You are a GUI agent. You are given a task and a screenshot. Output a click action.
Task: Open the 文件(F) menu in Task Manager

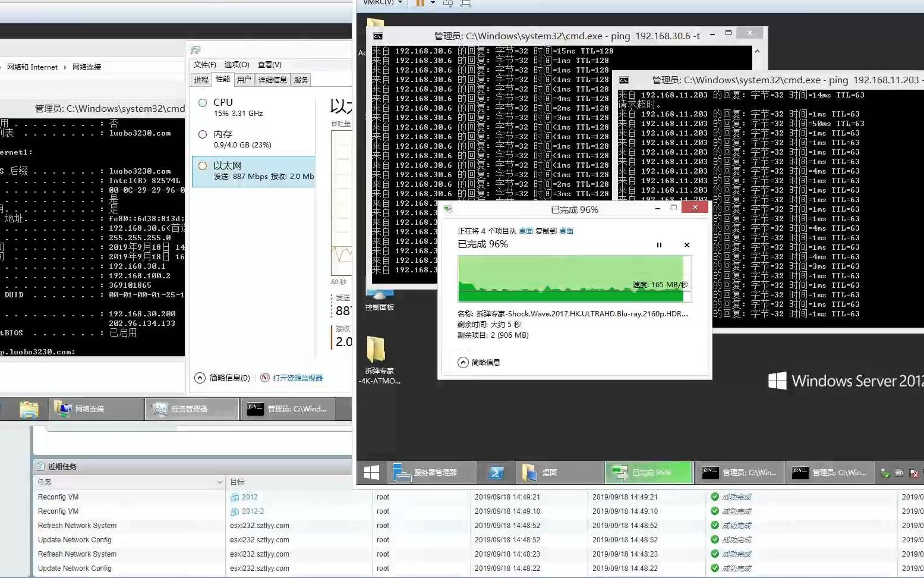[x=204, y=64]
